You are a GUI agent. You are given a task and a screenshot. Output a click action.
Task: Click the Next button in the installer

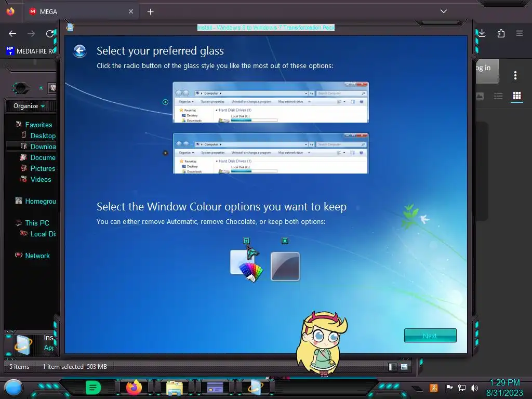[x=430, y=336]
